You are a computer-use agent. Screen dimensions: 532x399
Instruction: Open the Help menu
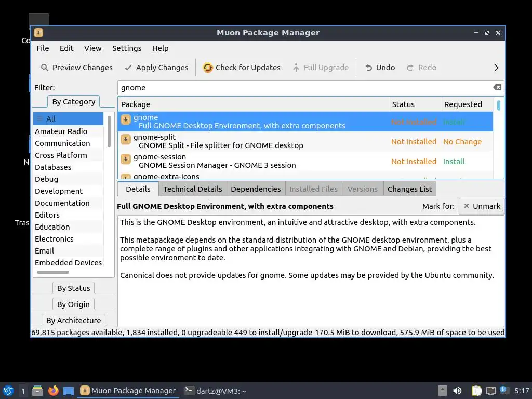pyautogui.click(x=160, y=48)
